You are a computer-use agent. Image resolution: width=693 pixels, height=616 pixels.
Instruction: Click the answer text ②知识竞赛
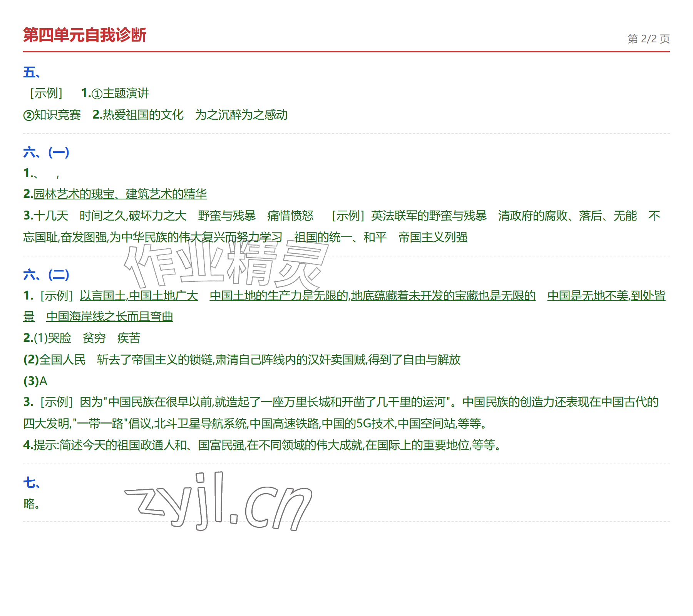click(x=52, y=115)
